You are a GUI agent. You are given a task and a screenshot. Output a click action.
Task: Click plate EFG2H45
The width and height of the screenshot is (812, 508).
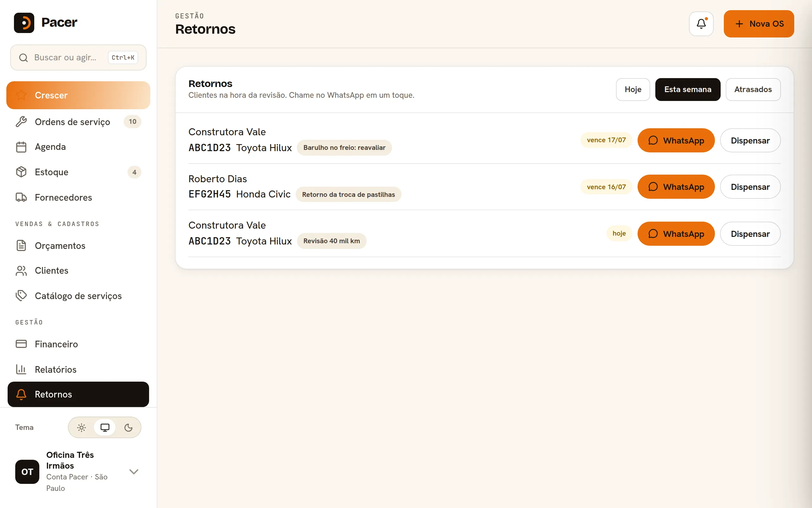point(210,194)
